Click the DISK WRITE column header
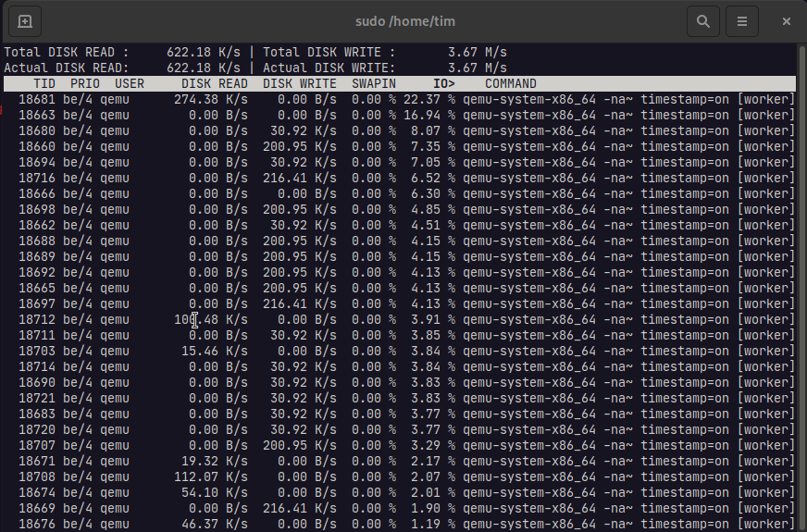Image resolution: width=807 pixels, height=532 pixels. click(300, 84)
